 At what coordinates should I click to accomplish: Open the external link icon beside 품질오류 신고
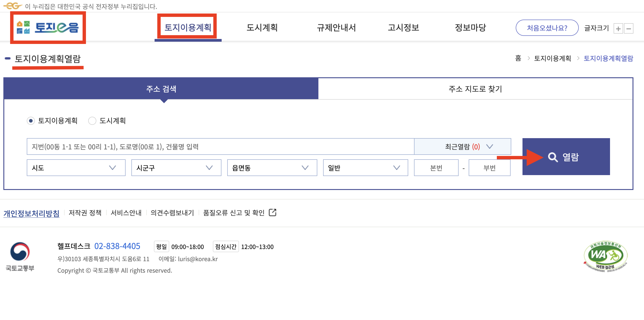[272, 213]
